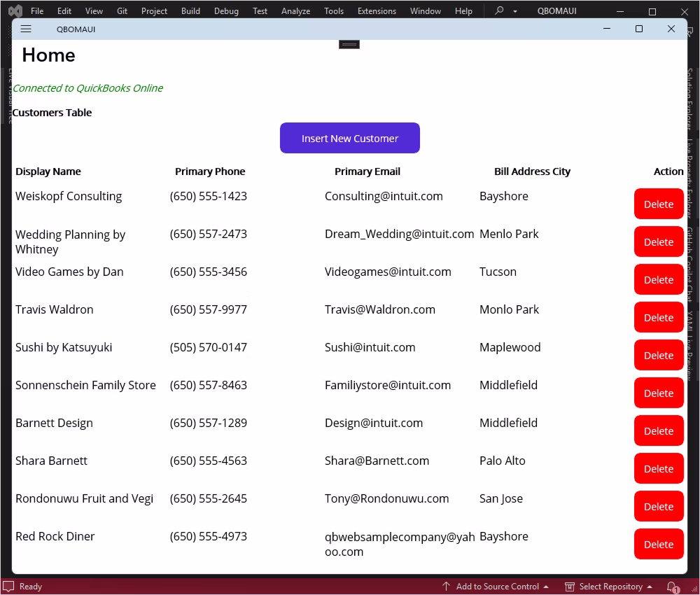700x595 pixels.
Task: Delete the Travis Waldron customer
Action: 659,317
